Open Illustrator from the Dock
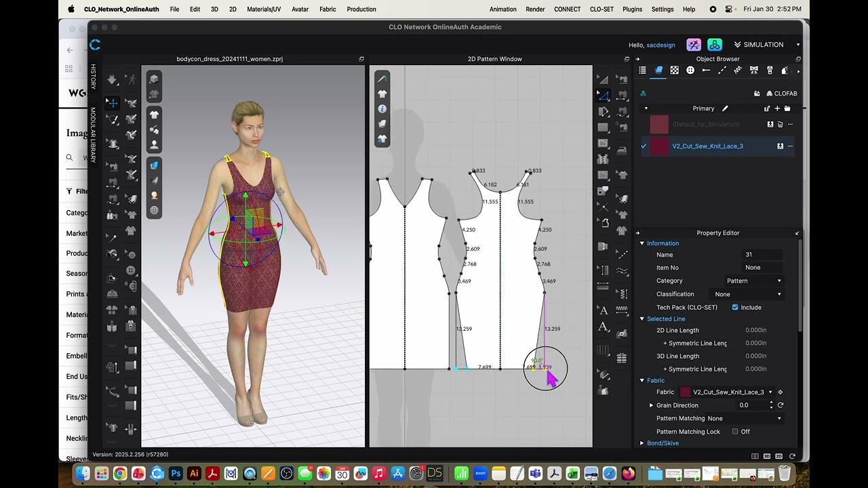This screenshot has height=488, width=868. 194,474
